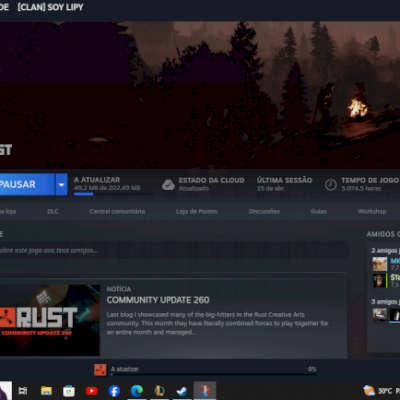Image resolution: width=400 pixels, height=400 pixels.
Task: Click the share-with-friends text field
Action: click(174, 250)
